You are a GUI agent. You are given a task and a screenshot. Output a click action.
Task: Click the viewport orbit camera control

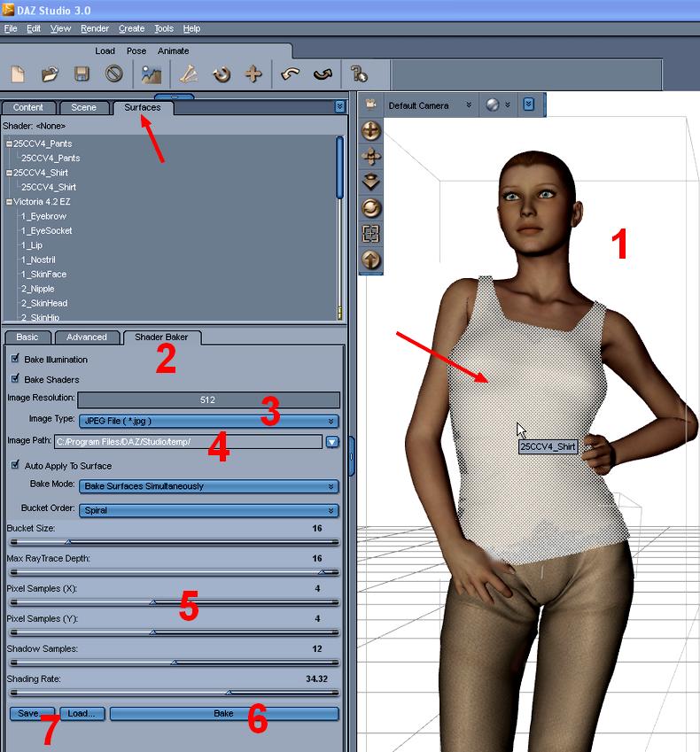coord(371,130)
